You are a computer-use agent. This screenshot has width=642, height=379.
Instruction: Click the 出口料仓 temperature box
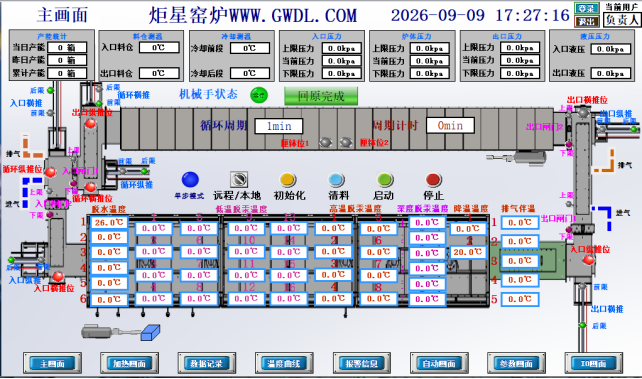coord(159,73)
